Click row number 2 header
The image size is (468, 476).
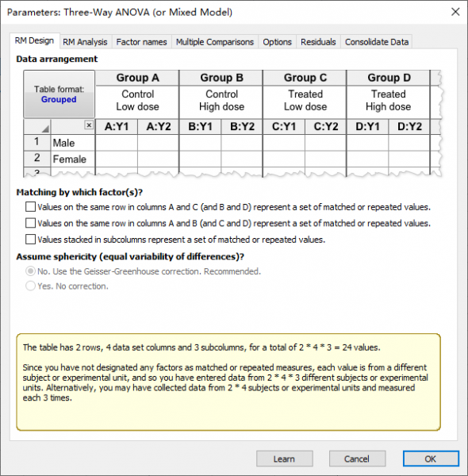point(37,159)
